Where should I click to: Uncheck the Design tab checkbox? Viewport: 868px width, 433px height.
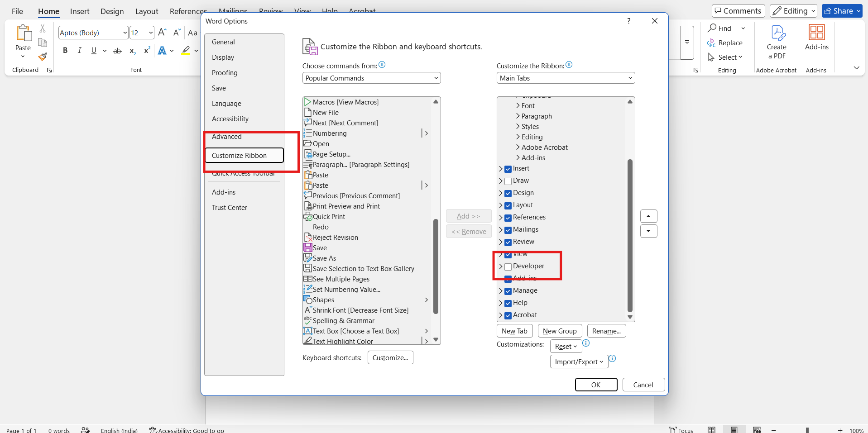click(x=508, y=194)
